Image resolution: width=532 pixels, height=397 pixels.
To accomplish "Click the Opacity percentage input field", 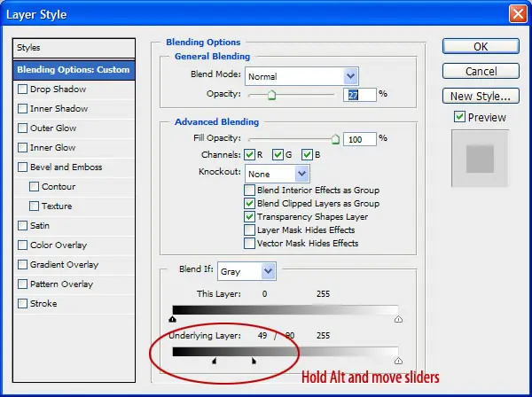I will click(x=360, y=95).
